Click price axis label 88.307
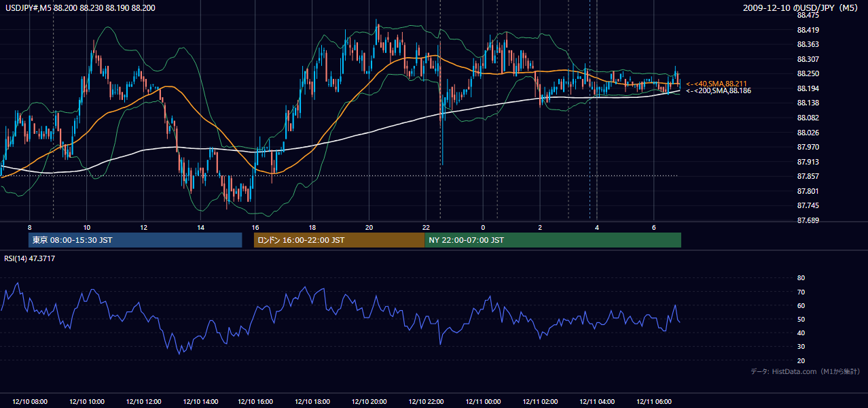 click(808, 59)
